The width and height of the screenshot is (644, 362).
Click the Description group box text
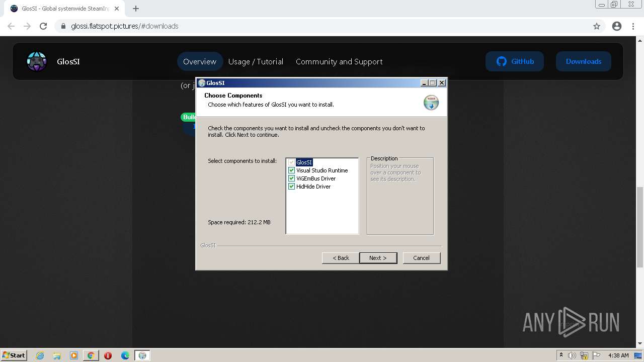[395, 172]
